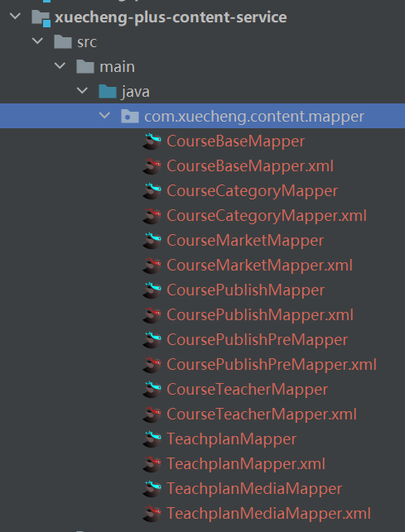The image size is (405, 532).
Task: Open the CourseBaseMapper file
Action: point(235,141)
